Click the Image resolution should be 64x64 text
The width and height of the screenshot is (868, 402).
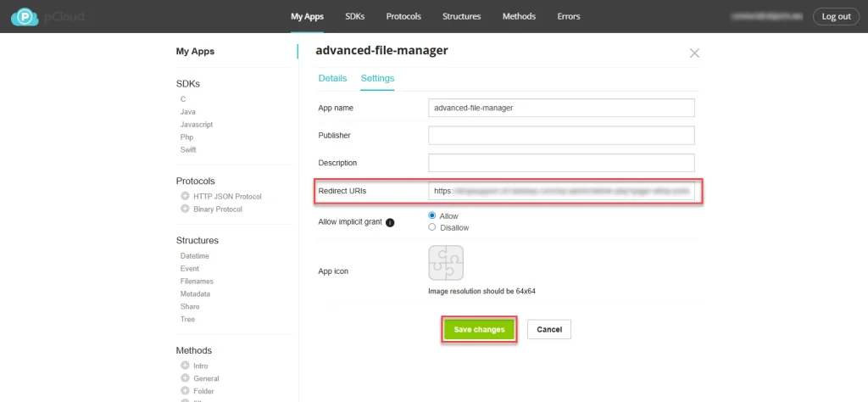[481, 291]
